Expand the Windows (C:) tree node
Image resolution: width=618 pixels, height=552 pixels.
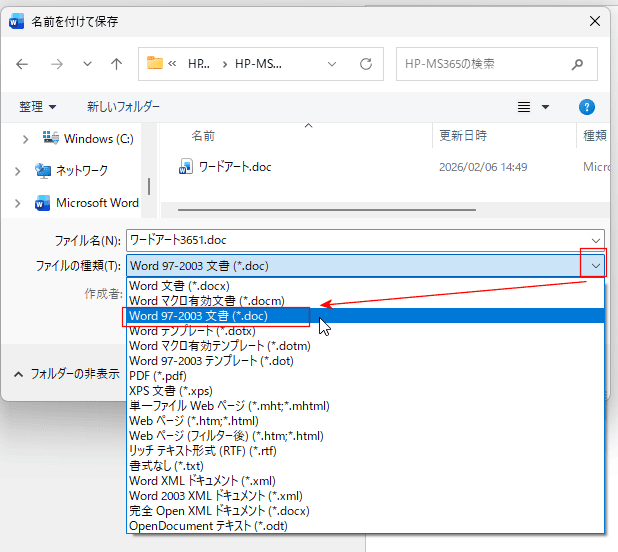(x=18, y=139)
